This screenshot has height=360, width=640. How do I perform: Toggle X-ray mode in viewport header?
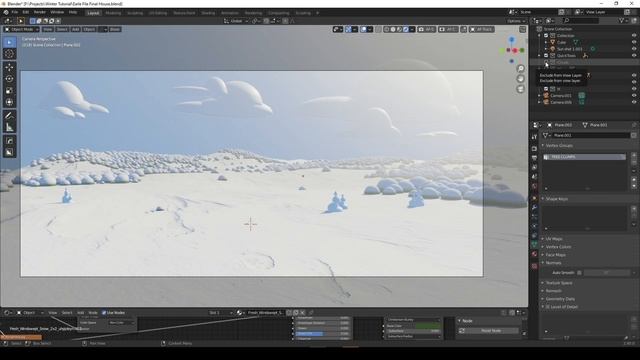click(378, 29)
